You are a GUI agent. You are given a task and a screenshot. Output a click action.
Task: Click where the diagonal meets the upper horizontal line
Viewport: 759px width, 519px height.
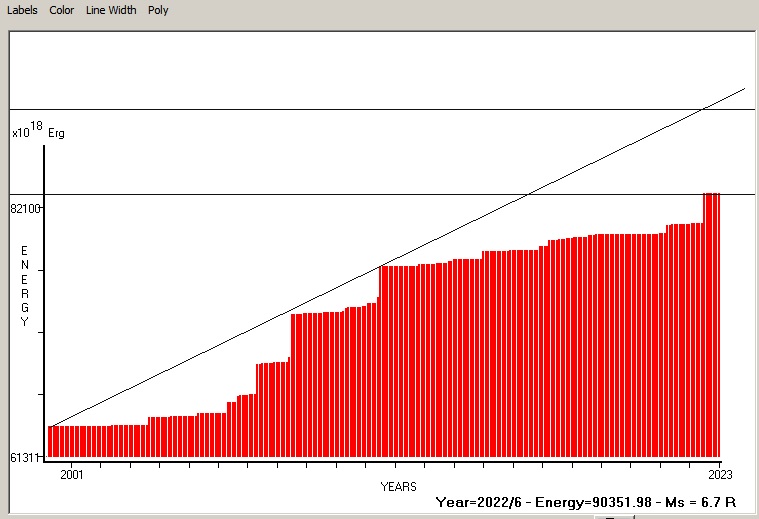704,109
